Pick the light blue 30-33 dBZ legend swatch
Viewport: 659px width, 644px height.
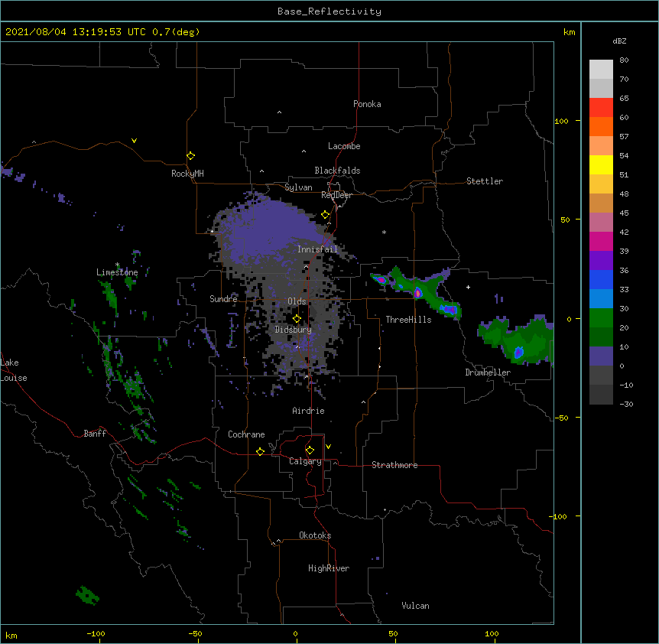pyautogui.click(x=601, y=299)
